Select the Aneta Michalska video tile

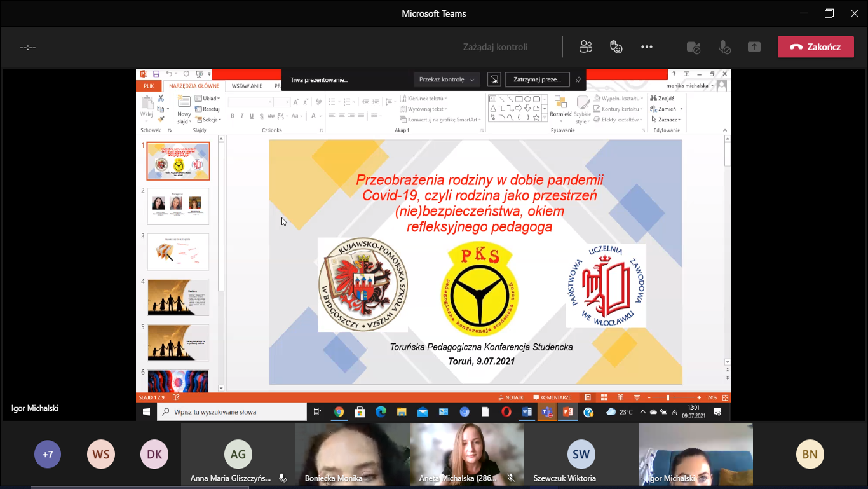pos(467,454)
